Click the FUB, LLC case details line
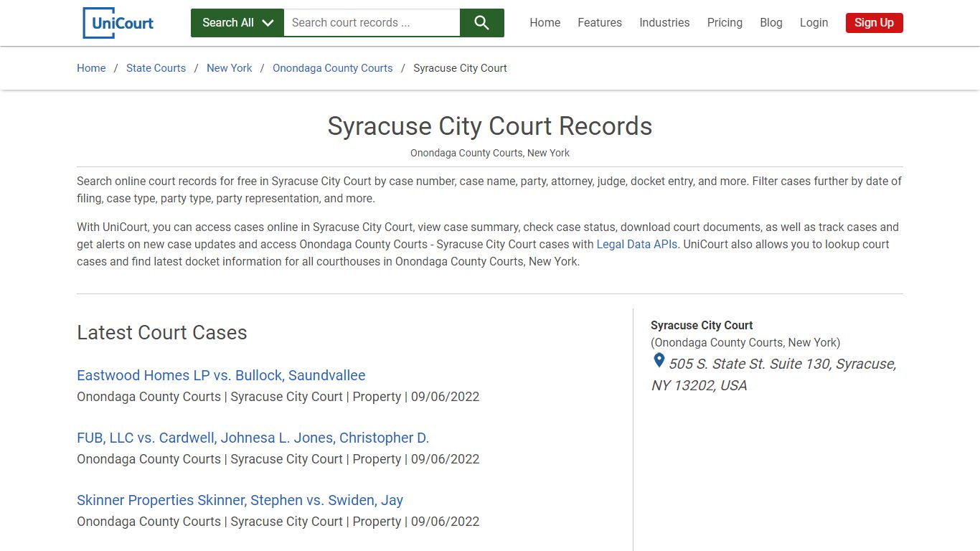 (x=278, y=459)
